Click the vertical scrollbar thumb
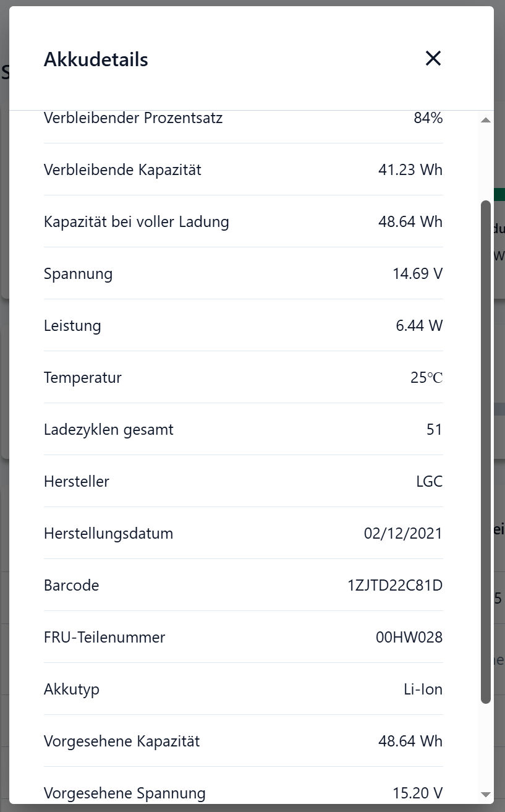The image size is (505, 812). [x=486, y=451]
